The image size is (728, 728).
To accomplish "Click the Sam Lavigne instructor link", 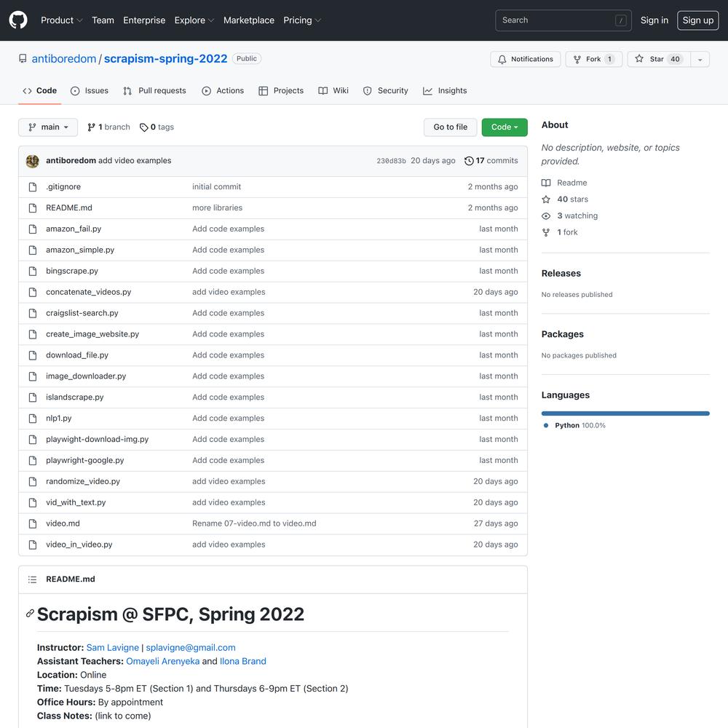I will (x=113, y=648).
